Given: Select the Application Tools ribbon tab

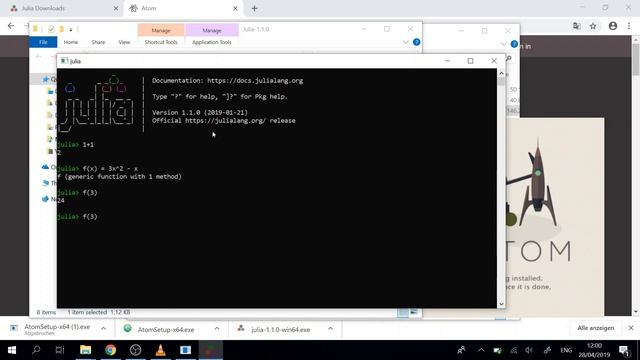Looking at the screenshot, I should tap(211, 42).
